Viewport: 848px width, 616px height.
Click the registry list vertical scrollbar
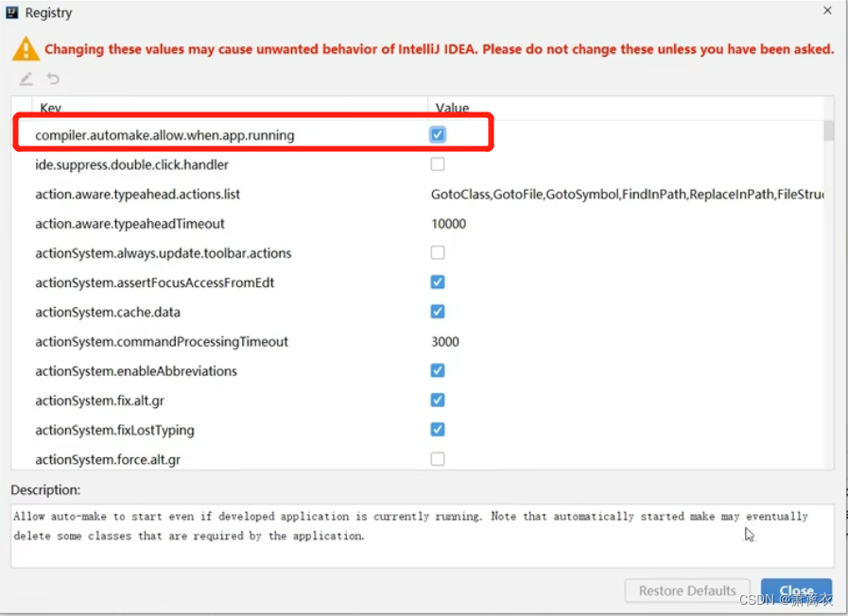click(x=828, y=130)
